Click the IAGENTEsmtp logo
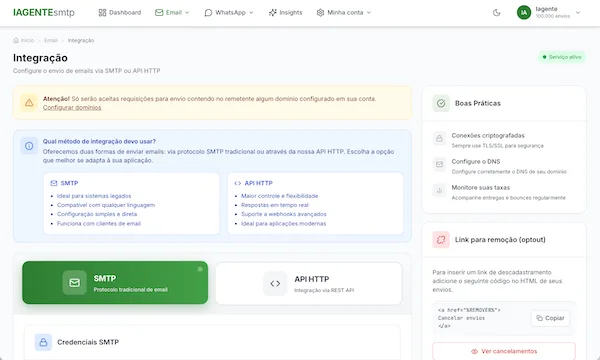600x360 pixels. click(44, 13)
